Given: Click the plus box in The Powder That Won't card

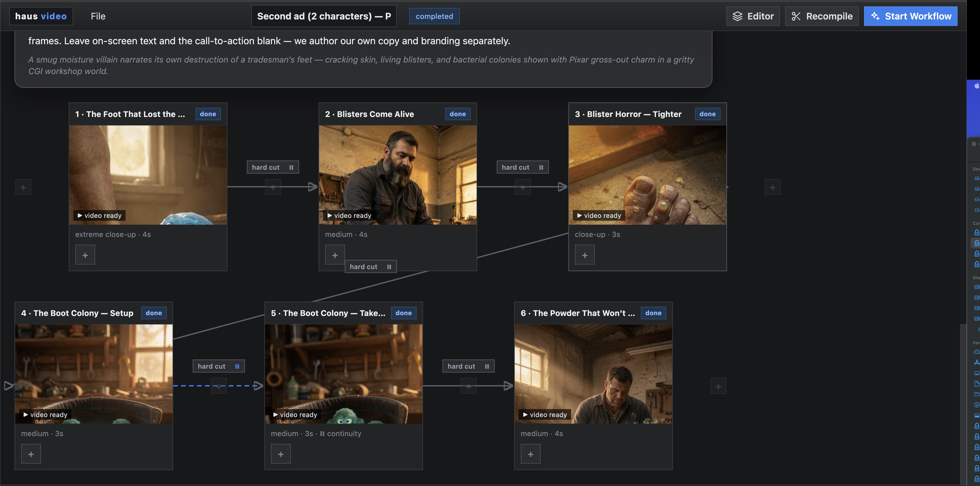Looking at the screenshot, I should coord(531,454).
